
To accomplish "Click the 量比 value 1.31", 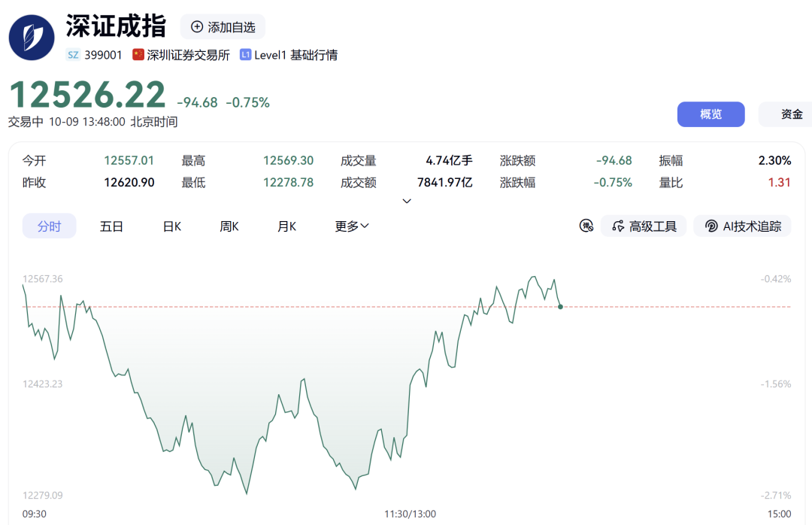I will point(780,183).
